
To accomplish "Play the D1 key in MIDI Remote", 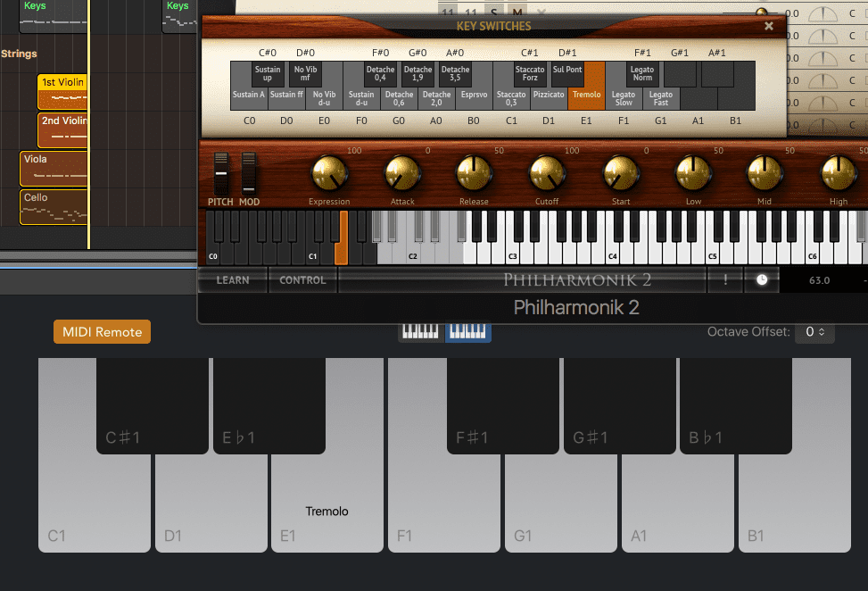I will (x=211, y=504).
